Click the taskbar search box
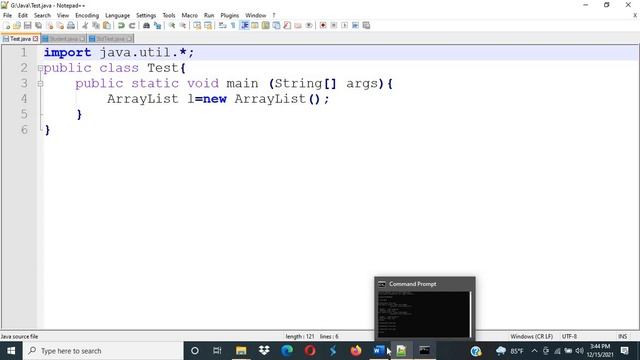The image size is (640, 360). (103, 351)
